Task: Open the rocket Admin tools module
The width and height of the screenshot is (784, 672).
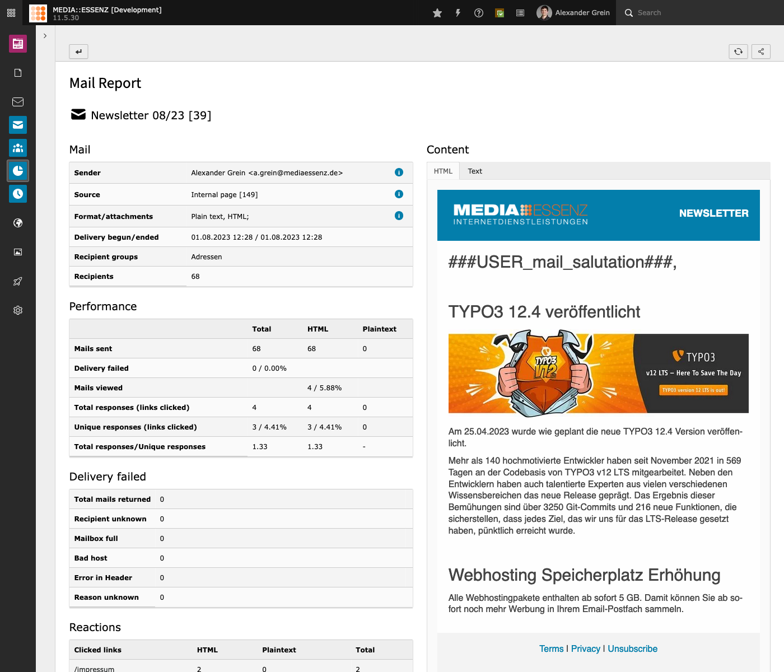Action: pos(18,281)
